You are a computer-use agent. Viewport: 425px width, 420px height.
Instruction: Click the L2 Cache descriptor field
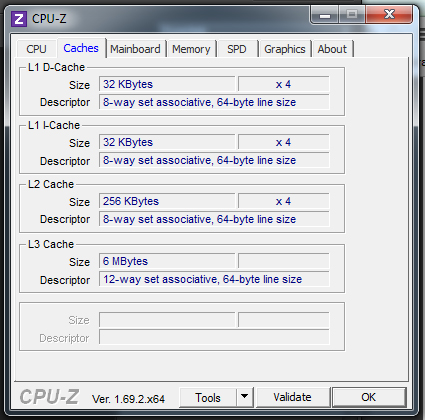(214, 219)
